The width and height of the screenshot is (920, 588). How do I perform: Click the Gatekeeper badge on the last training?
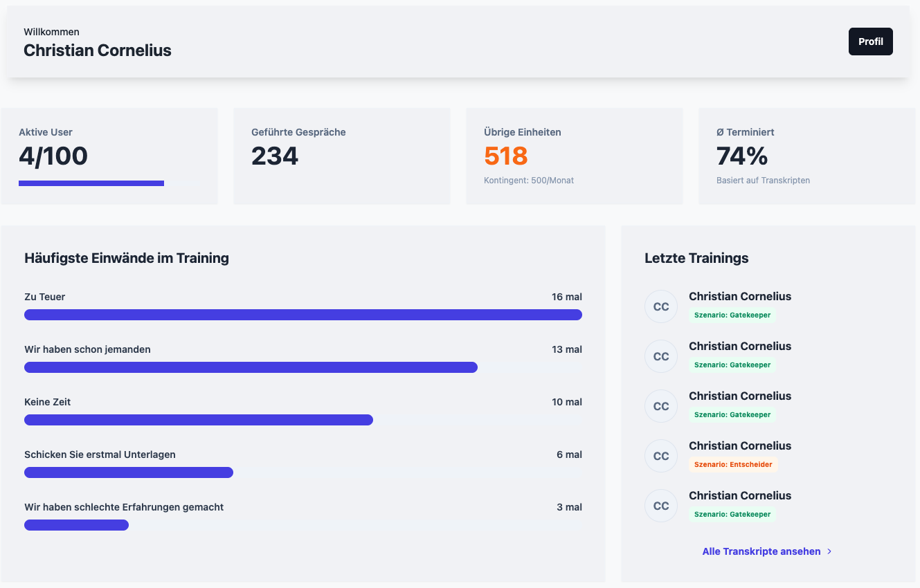coord(732,514)
